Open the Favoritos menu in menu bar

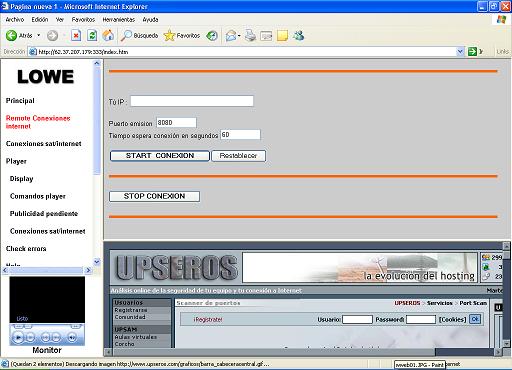click(83, 20)
